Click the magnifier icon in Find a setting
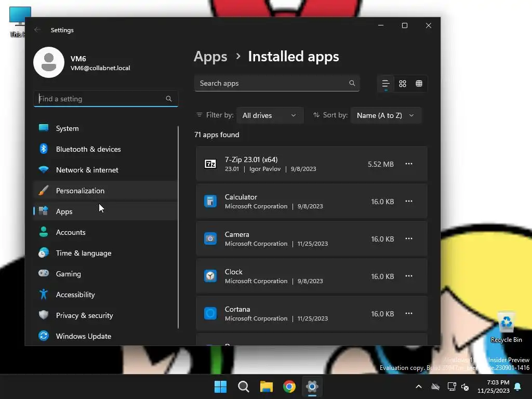 click(x=169, y=99)
